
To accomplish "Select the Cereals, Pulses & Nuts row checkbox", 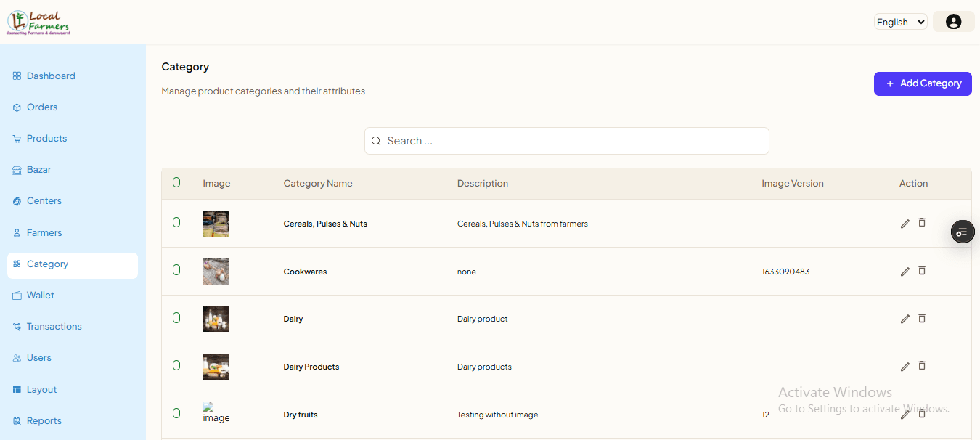I will pos(176,222).
